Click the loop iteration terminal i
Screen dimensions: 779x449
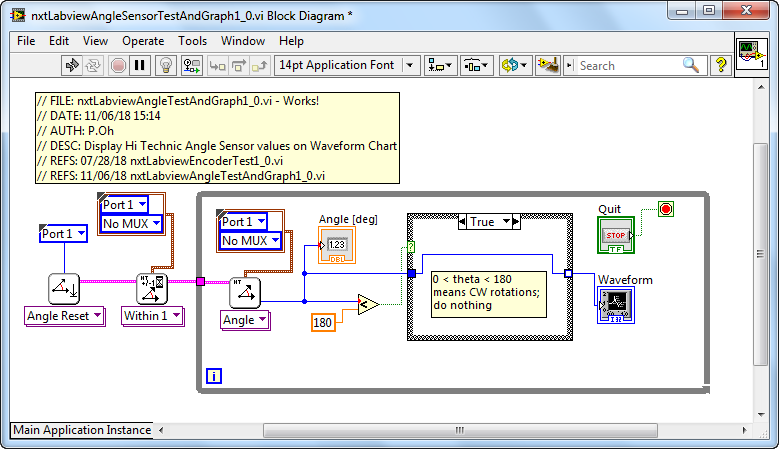pos(214,376)
